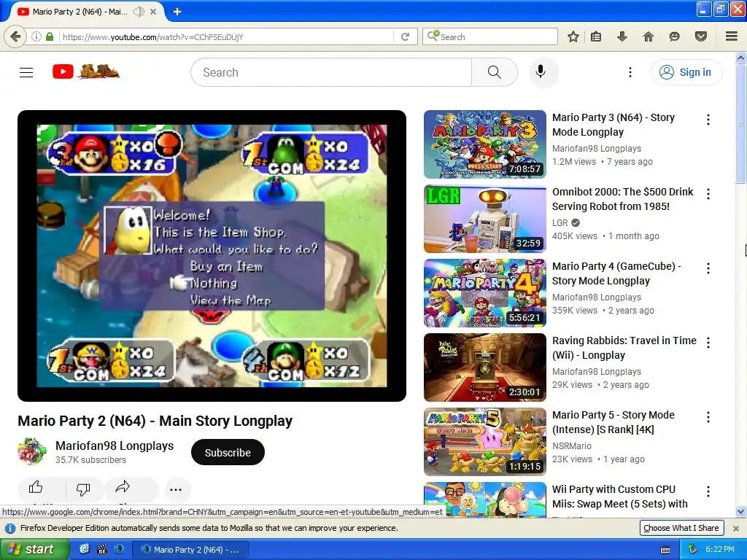Click Choose What I Share button
The height and width of the screenshot is (560, 747).
[681, 528]
